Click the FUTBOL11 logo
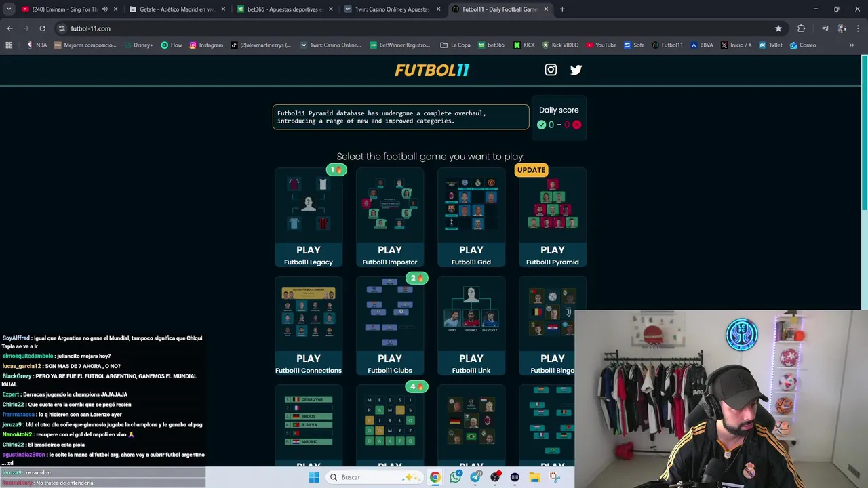This screenshot has width=868, height=488. [432, 70]
